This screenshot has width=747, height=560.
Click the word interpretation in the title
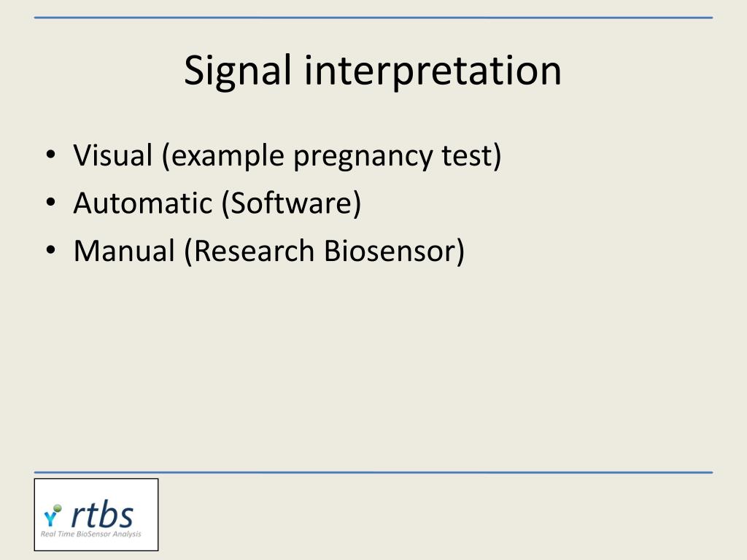pos(433,71)
